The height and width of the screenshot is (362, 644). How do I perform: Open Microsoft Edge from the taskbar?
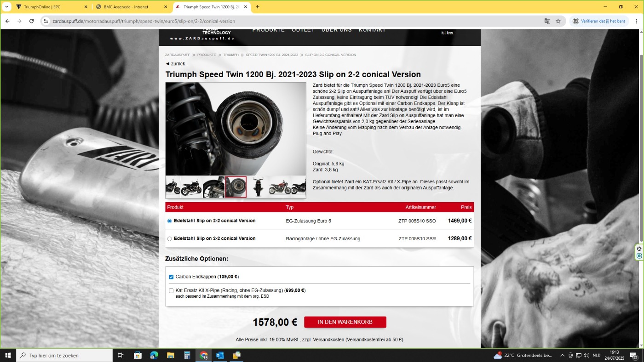pos(154,355)
